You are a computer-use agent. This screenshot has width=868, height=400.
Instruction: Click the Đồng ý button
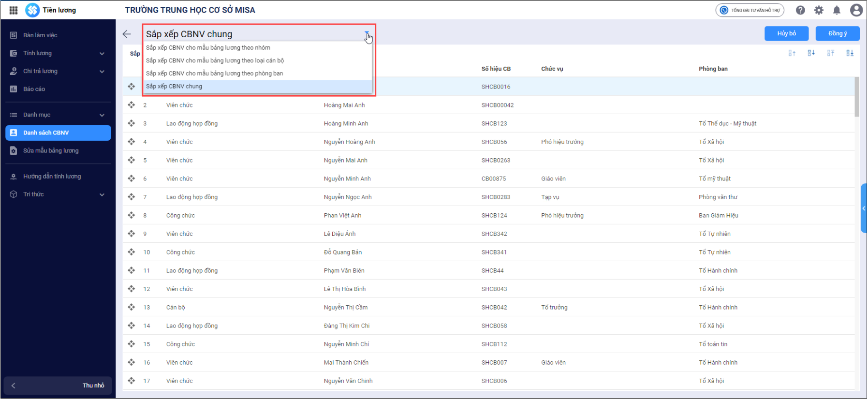[837, 33]
